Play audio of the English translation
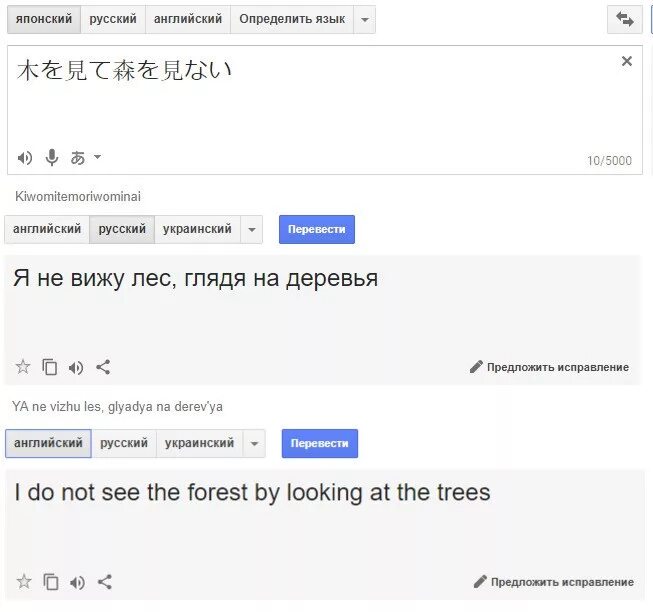Viewport: 653px width, 612px height. 77,582
